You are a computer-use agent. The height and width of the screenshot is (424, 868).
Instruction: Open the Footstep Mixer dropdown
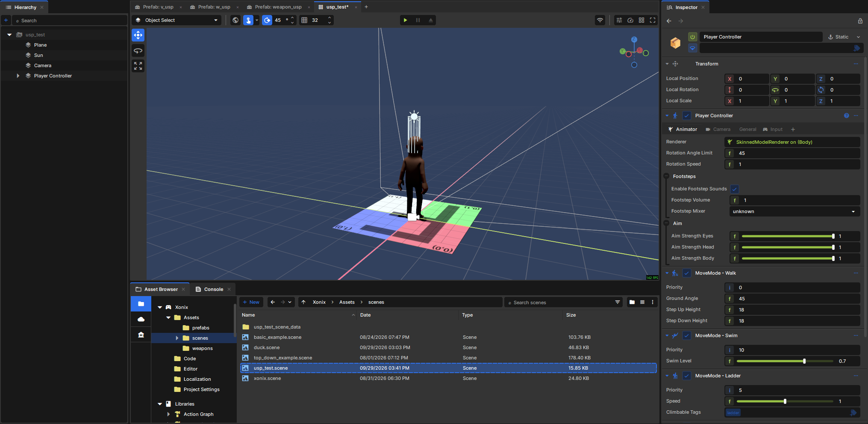tap(794, 211)
